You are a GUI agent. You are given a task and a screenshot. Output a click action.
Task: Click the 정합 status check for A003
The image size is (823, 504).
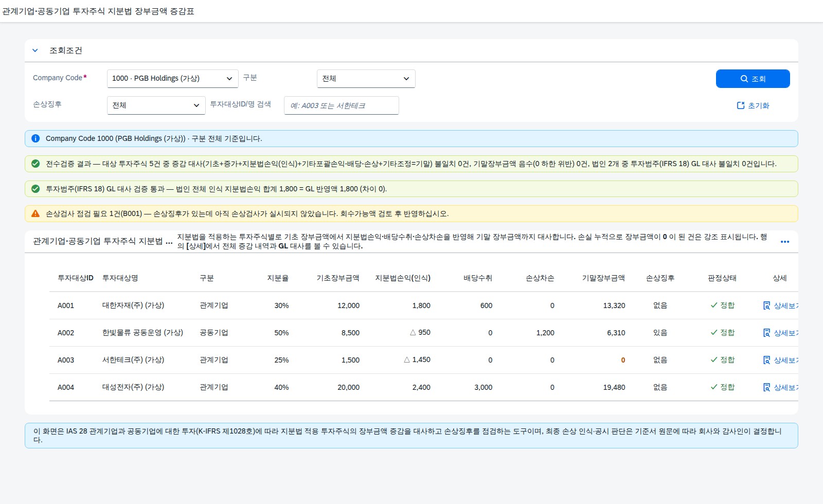click(x=722, y=360)
